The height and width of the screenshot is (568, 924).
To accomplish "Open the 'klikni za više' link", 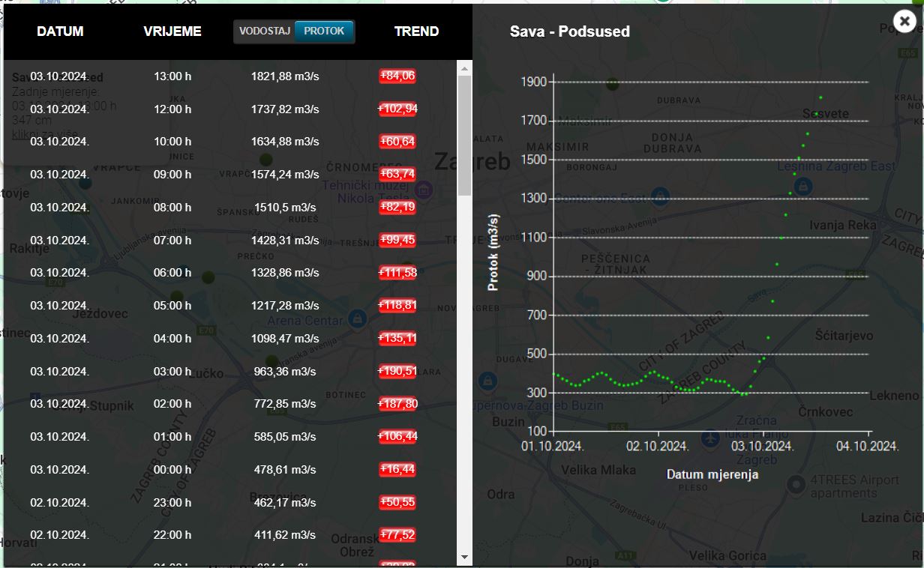I will [37, 134].
